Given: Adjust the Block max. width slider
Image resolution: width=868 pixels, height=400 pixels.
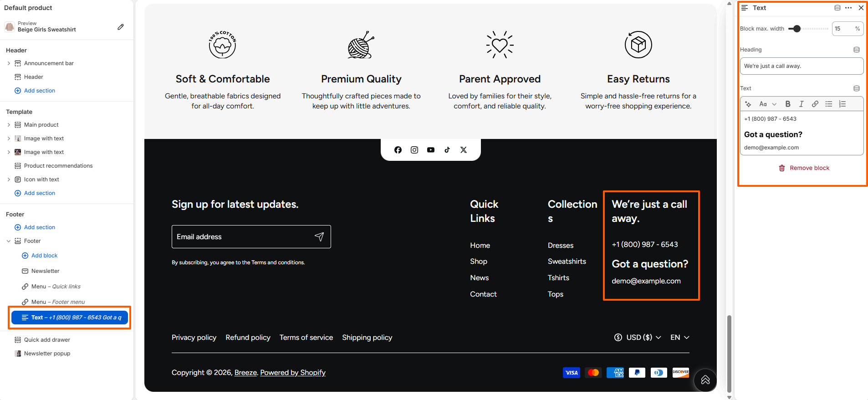Looking at the screenshot, I should pos(797,29).
